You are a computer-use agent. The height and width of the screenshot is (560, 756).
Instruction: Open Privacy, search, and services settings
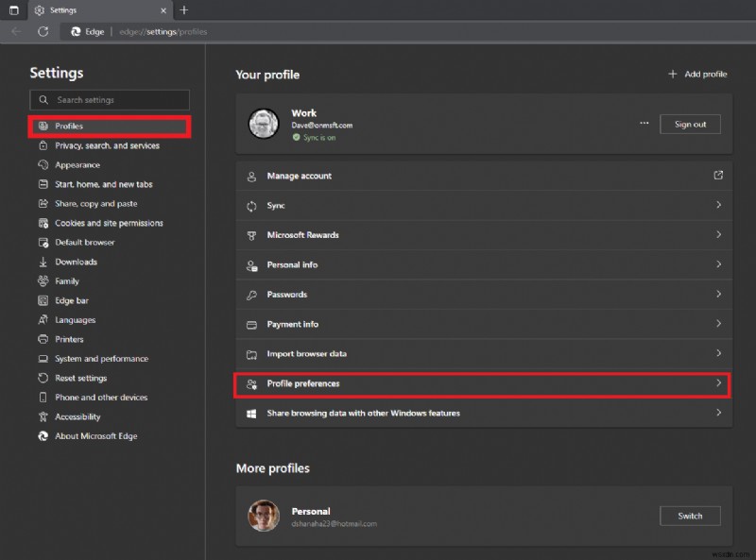click(x=110, y=145)
